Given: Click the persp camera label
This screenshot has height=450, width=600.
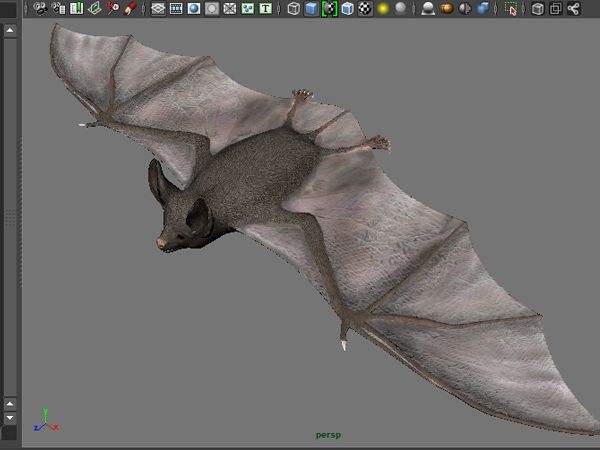Looking at the screenshot, I should (328, 435).
